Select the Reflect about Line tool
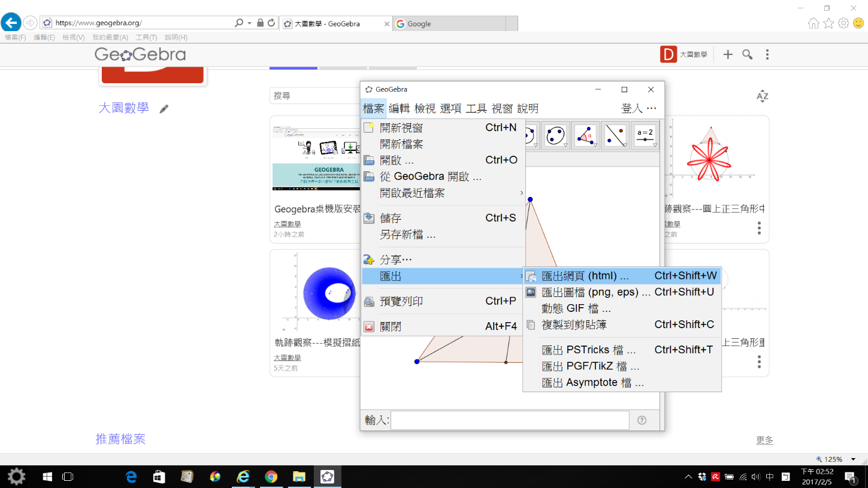Image resolution: width=868 pixels, height=488 pixels. [x=615, y=135]
